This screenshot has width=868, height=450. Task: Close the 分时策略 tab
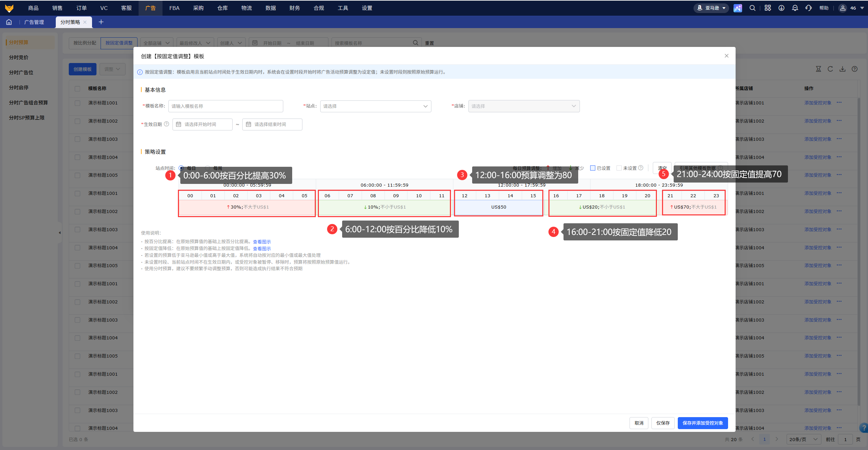click(x=85, y=22)
